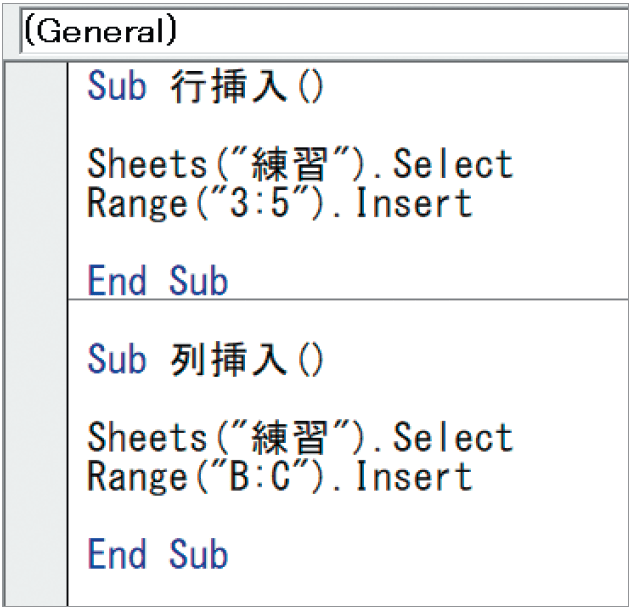Set breakpoint in margin beside Range("B:C").Insert
Viewport: 631px width, 610px height.
pyautogui.click(x=35, y=476)
